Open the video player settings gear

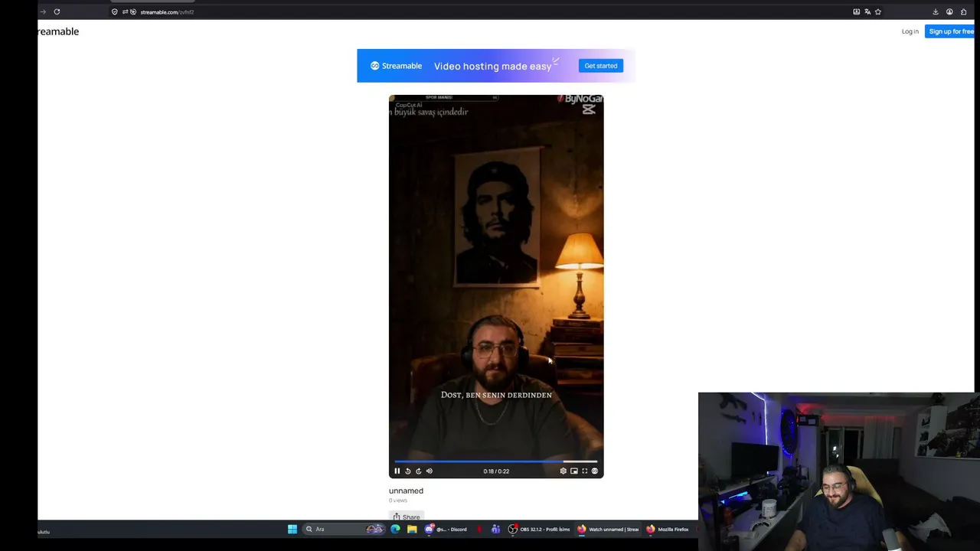tap(563, 471)
